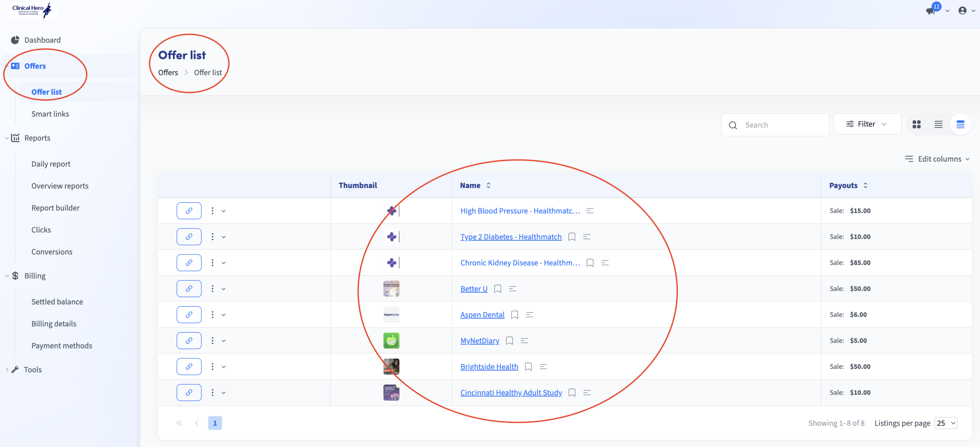Click the link icon for Aspen Dental offer
Viewport: 980px width, 447px height.
[x=189, y=315]
